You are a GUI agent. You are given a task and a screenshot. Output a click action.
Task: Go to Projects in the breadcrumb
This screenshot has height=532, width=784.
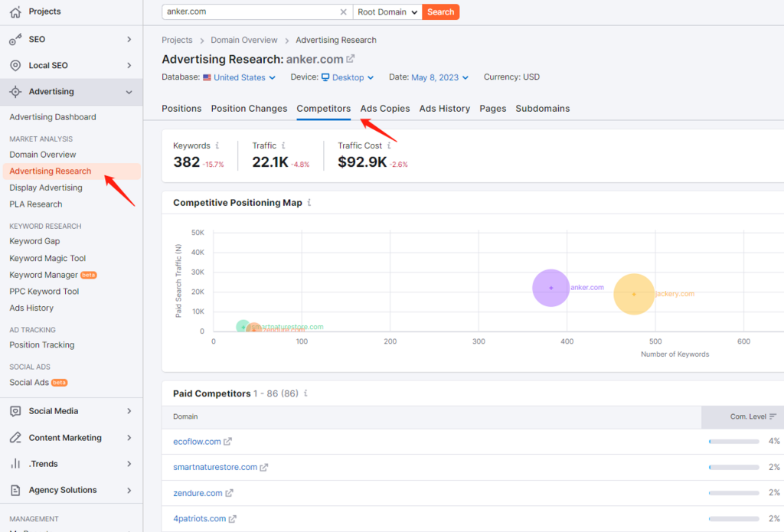(x=177, y=40)
